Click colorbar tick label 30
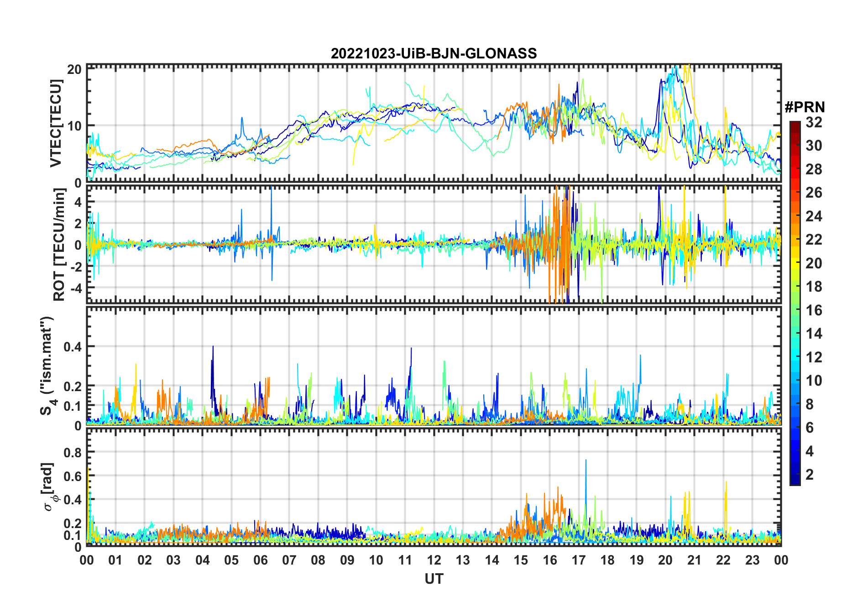The height and width of the screenshot is (607, 868). pos(814,146)
